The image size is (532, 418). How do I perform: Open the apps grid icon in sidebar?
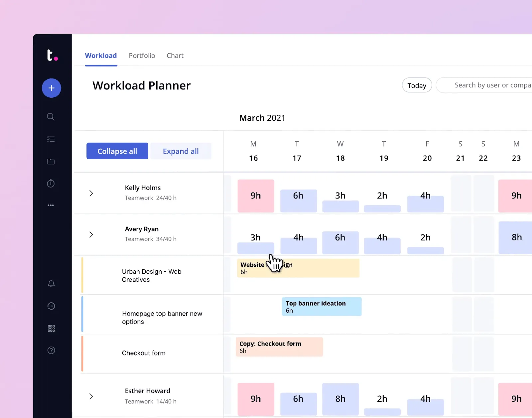(x=51, y=329)
